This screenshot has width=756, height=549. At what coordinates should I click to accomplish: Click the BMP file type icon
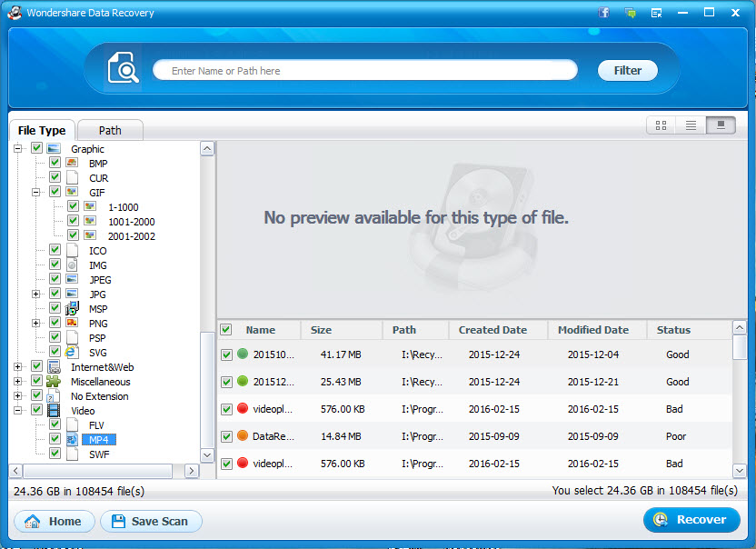click(x=72, y=163)
